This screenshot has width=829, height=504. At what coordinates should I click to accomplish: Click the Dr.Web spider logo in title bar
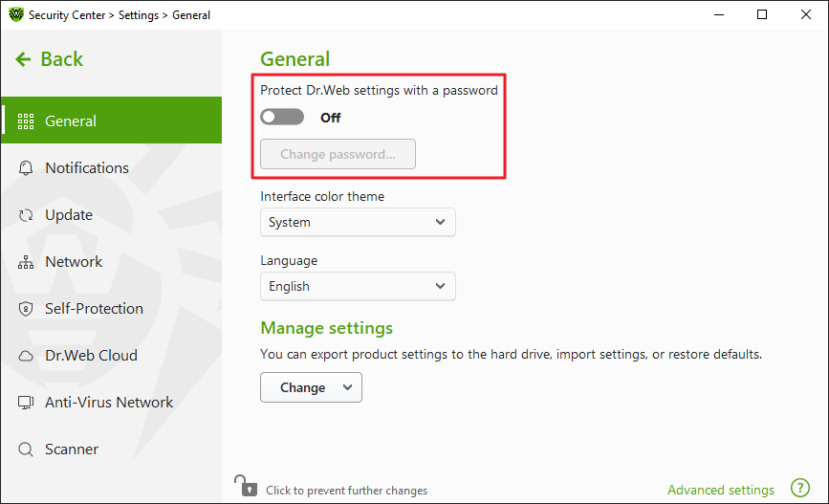[x=16, y=14]
